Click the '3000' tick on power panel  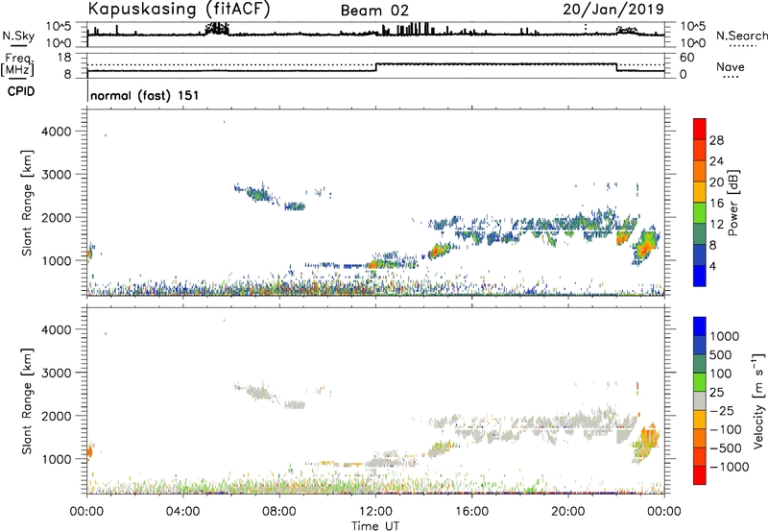(57, 175)
